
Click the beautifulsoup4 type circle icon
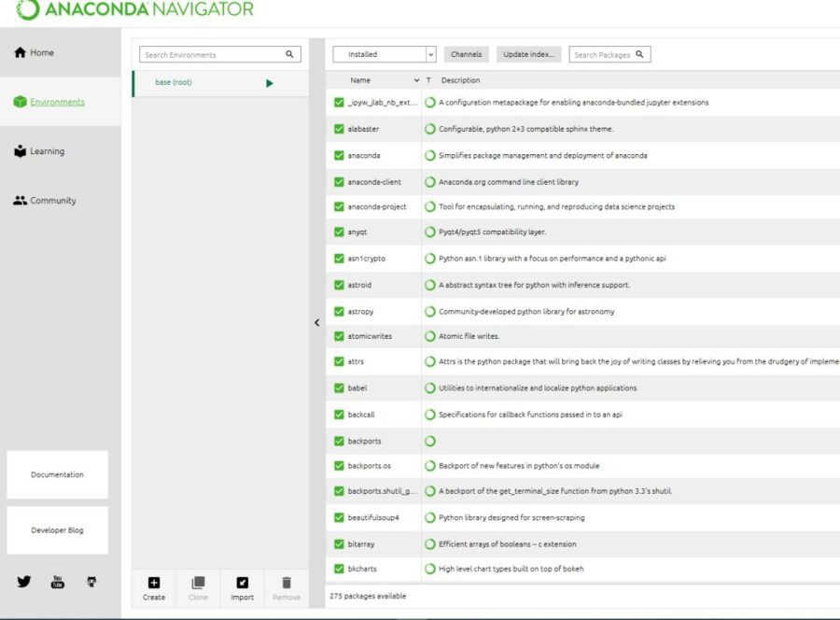[x=429, y=517]
